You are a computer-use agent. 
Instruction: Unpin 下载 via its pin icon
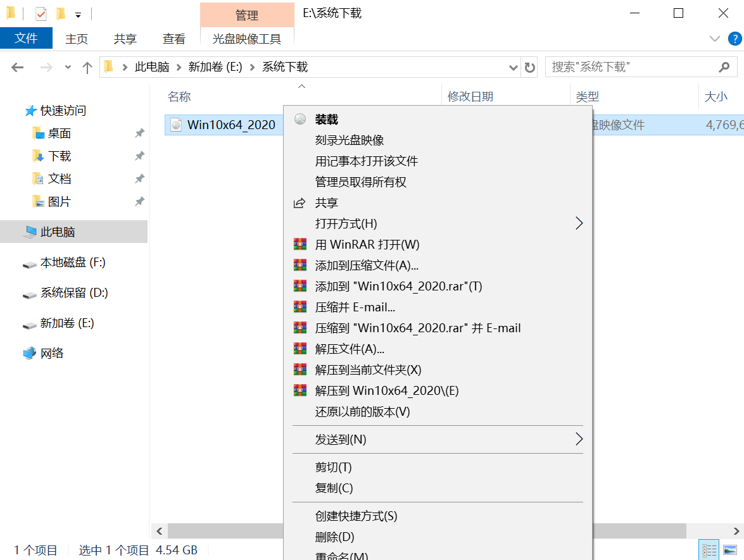tap(139, 156)
